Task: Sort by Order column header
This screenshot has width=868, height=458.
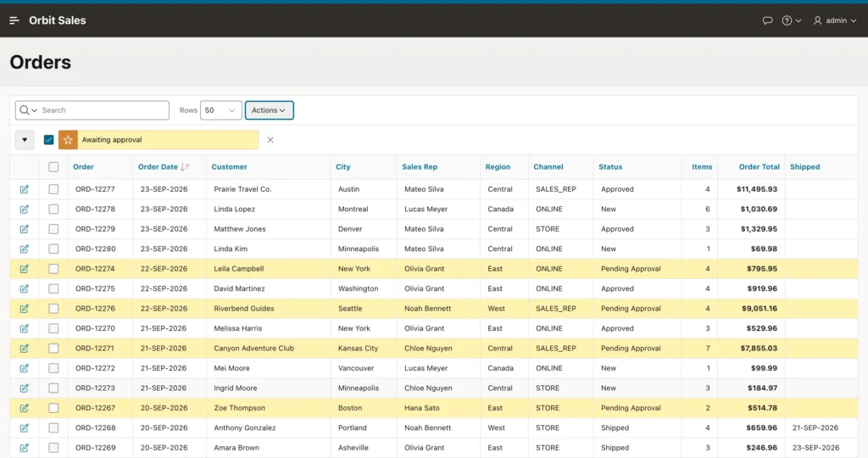Action: click(x=84, y=167)
